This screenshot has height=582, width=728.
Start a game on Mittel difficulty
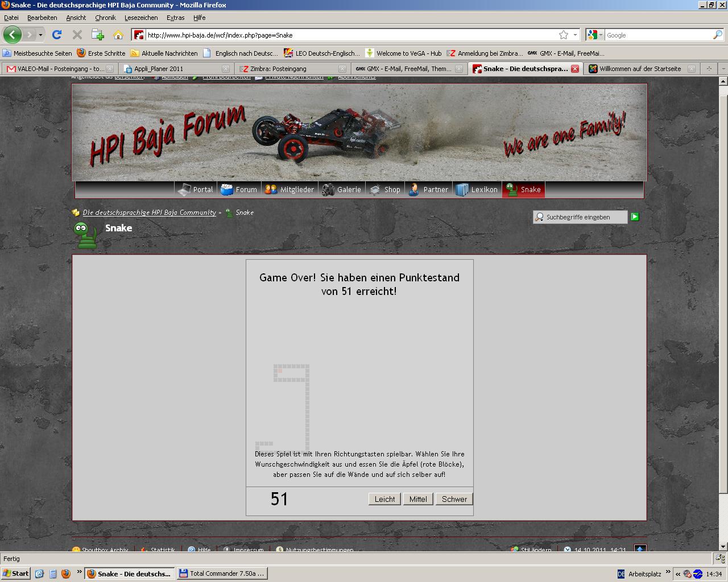click(x=418, y=499)
